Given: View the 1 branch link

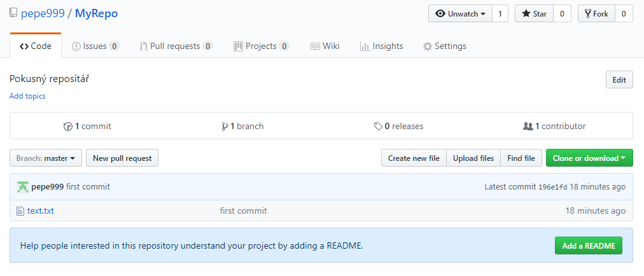Looking at the screenshot, I should 242,126.
